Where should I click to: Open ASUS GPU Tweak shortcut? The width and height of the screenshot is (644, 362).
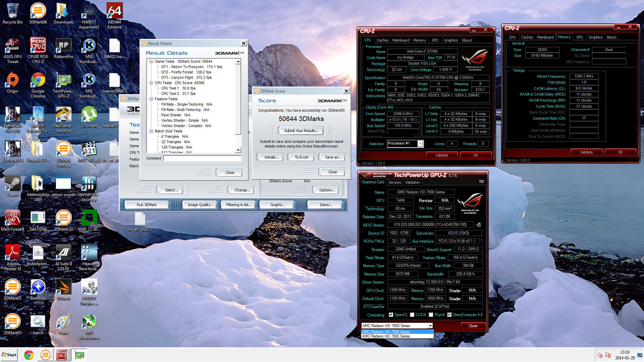pyautogui.click(x=12, y=50)
